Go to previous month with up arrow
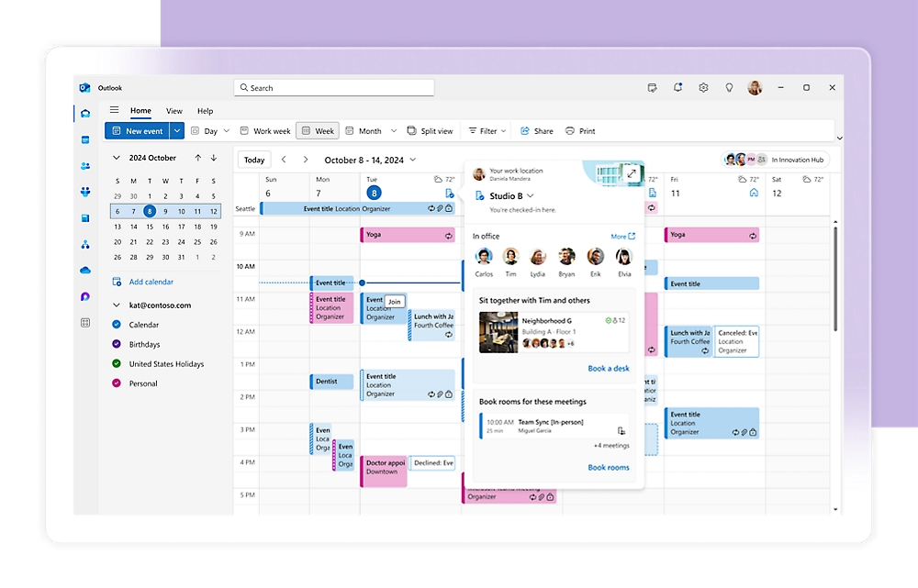This screenshot has width=918, height=588. pyautogui.click(x=198, y=158)
